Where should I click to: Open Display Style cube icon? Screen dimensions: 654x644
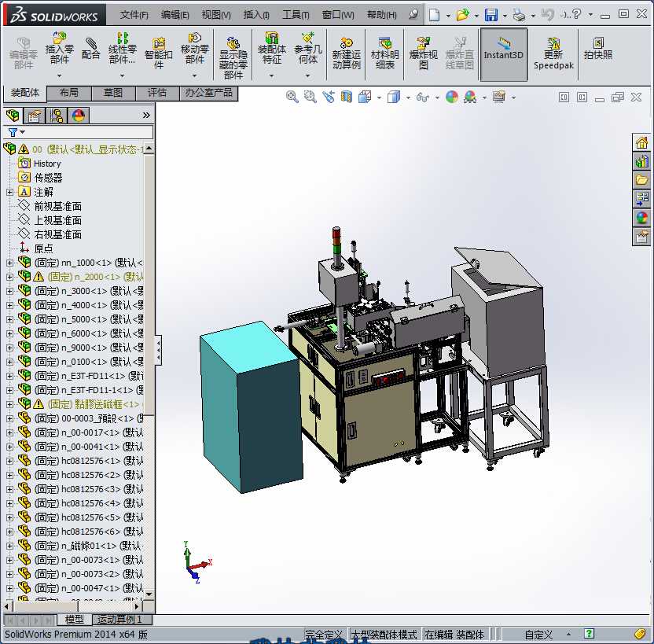(393, 98)
